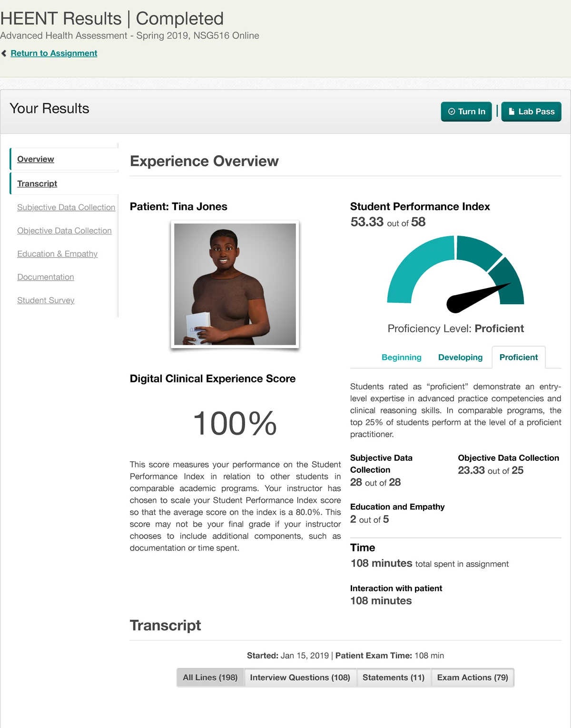Open the Documentation section
This screenshot has width=571, height=728.
[x=46, y=277]
